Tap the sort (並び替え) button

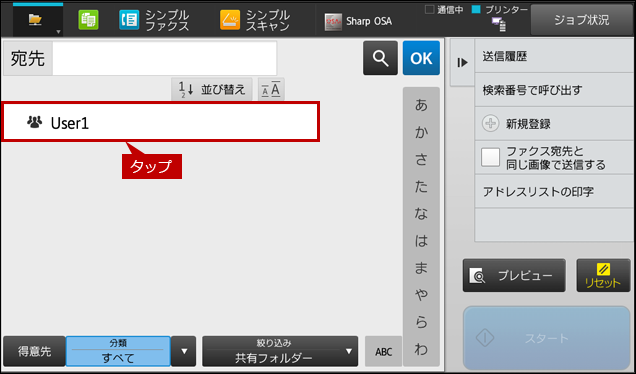212,89
